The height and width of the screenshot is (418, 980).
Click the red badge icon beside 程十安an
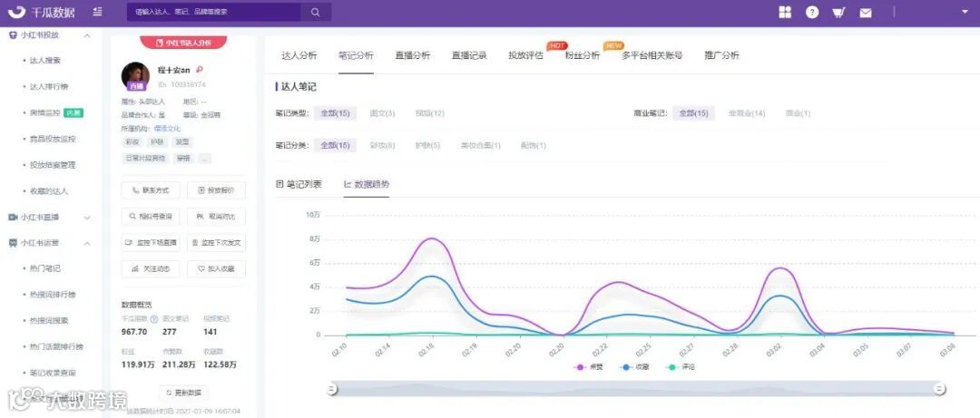click(x=200, y=69)
